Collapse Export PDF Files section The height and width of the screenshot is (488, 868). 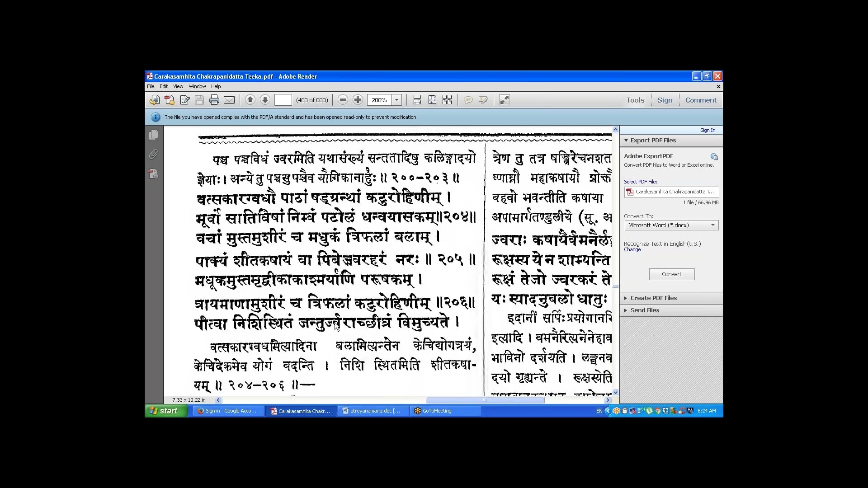[x=653, y=141]
